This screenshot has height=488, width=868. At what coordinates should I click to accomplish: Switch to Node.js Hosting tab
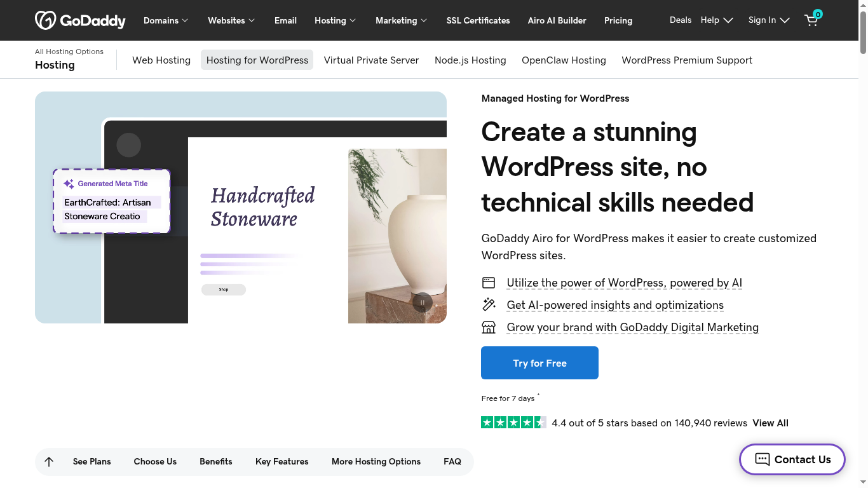click(x=470, y=60)
